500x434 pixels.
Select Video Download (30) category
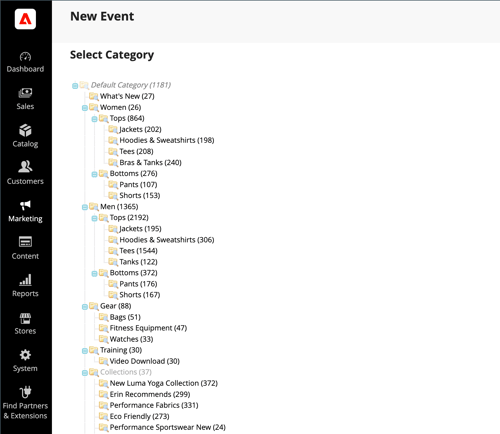tap(145, 361)
